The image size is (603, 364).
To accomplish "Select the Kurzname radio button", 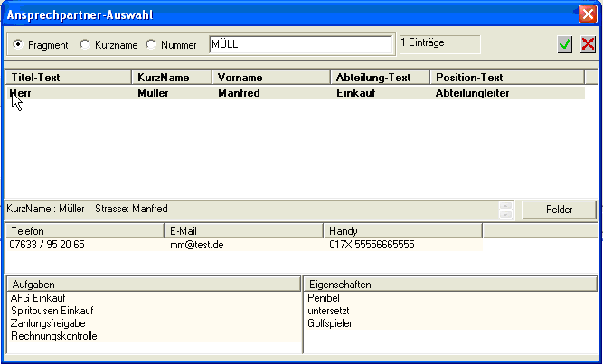I will pos(86,44).
